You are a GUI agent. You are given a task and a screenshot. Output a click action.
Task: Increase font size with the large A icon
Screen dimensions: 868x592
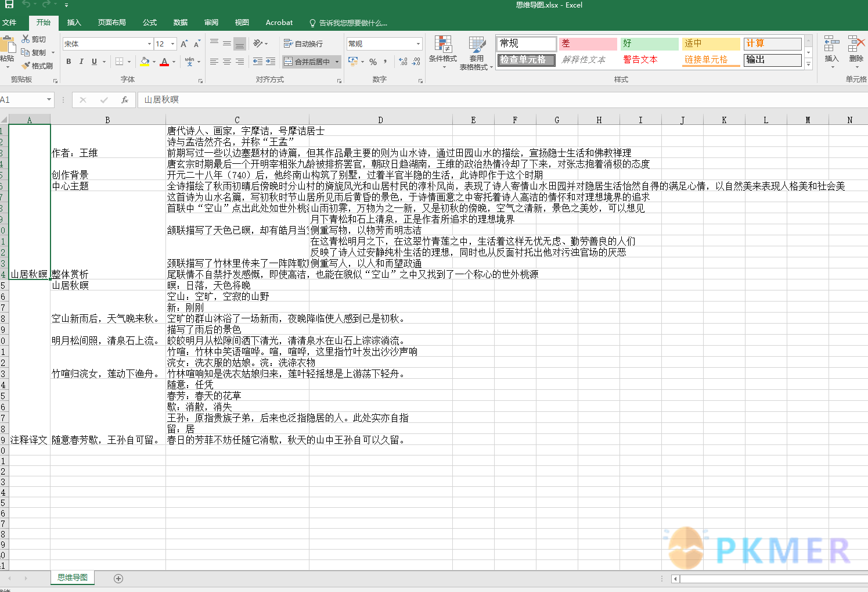[x=184, y=44]
